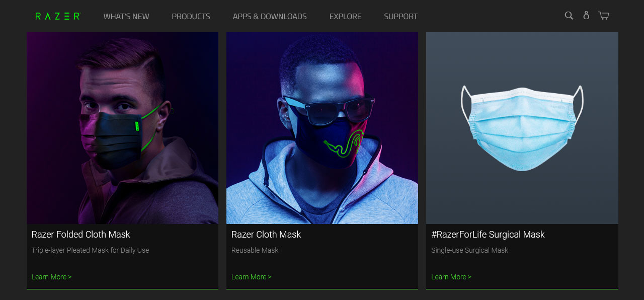
Task: Select the Razer Cloth Mask title
Action: pos(266,235)
